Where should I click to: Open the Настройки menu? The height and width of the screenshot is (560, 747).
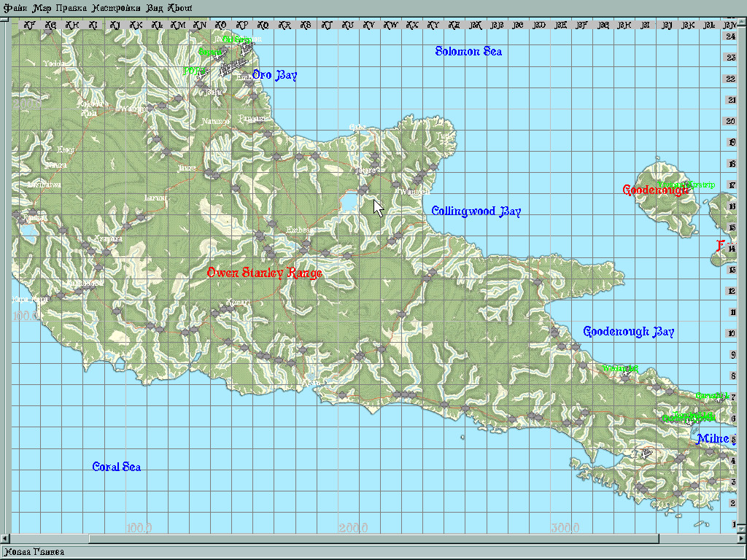(x=116, y=8)
